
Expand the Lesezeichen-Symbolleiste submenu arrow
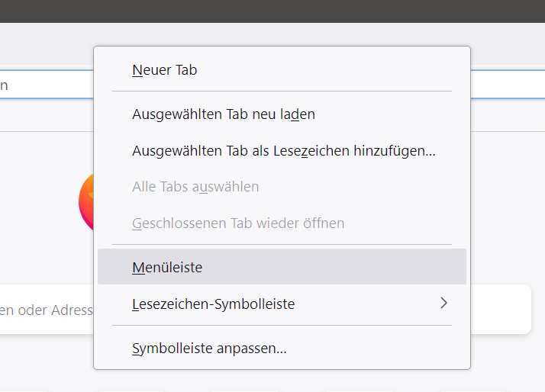[x=443, y=304]
